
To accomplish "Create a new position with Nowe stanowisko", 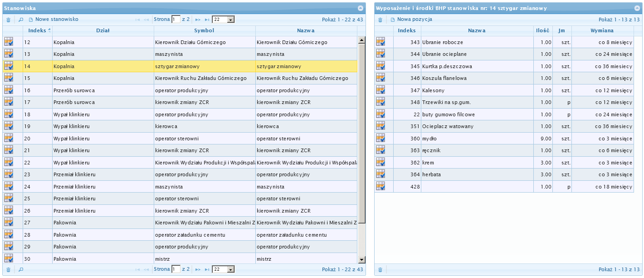I will [x=54, y=20].
